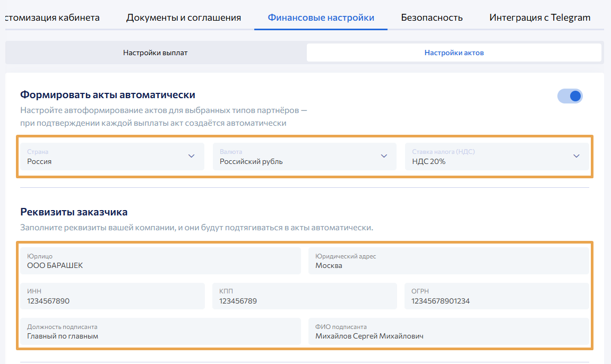Open the Кастомизация кабинета tab
Image resolution: width=611 pixels, height=364 pixels.
tap(52, 18)
